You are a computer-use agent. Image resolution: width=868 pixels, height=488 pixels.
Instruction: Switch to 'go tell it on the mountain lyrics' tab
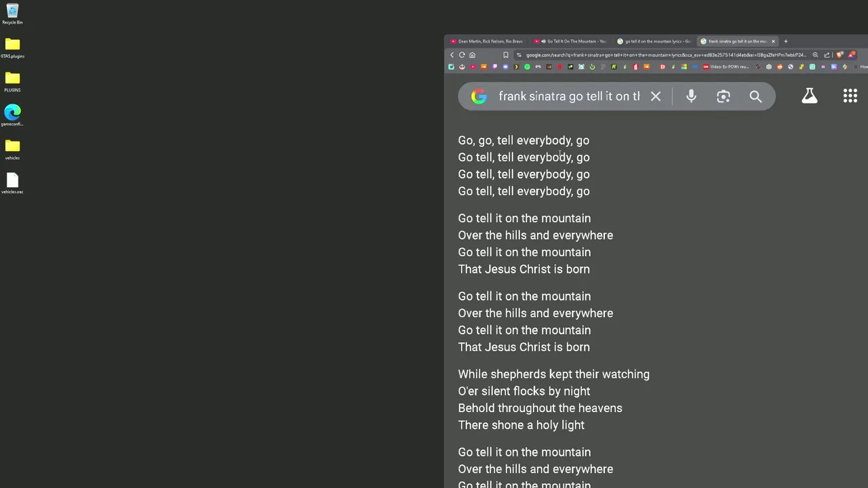coord(654,41)
